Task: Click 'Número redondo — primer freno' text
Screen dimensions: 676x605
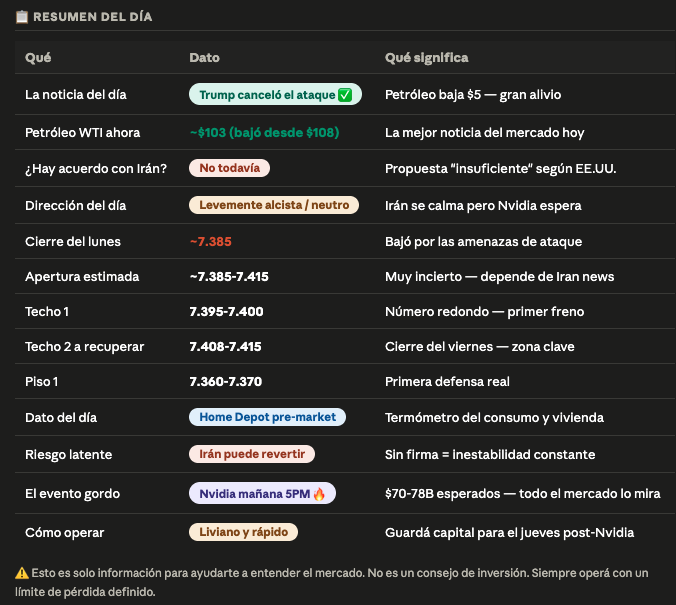Action: click(485, 311)
